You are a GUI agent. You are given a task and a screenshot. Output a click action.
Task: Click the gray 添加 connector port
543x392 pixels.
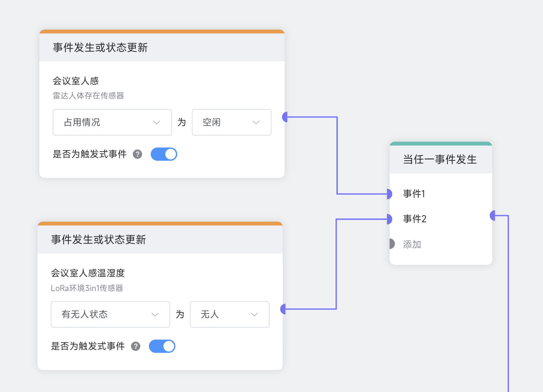[391, 244]
